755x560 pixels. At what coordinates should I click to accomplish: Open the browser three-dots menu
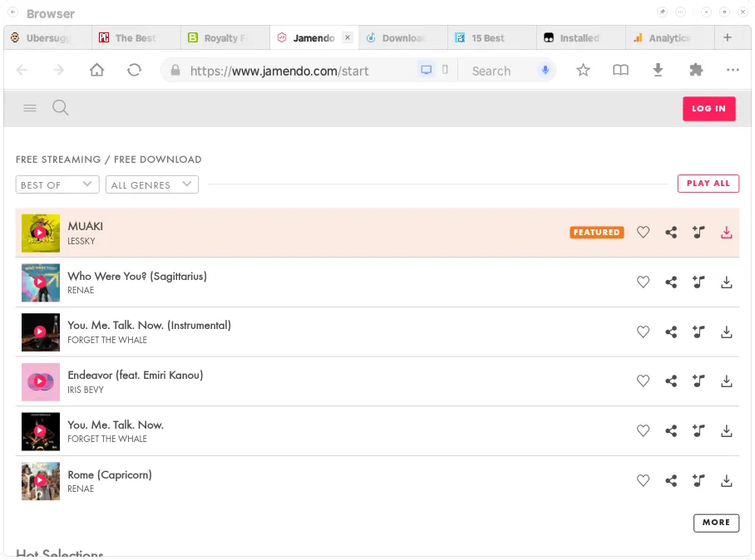733,71
